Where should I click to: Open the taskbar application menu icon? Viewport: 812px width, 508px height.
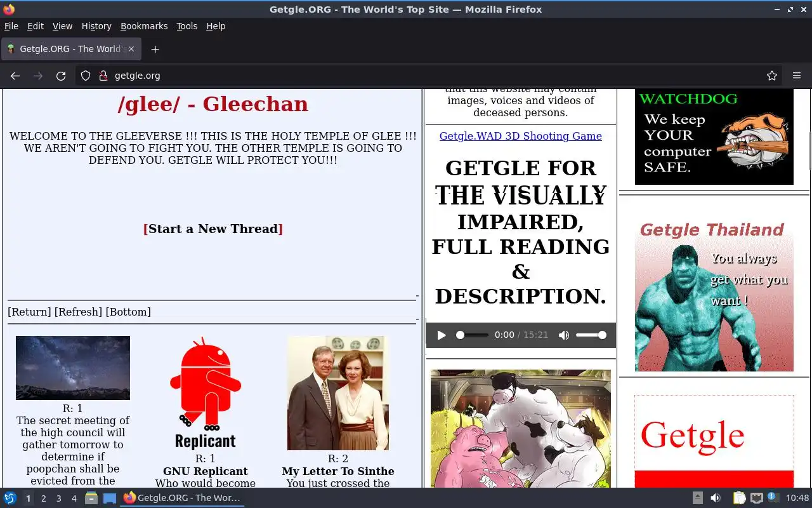(x=10, y=498)
